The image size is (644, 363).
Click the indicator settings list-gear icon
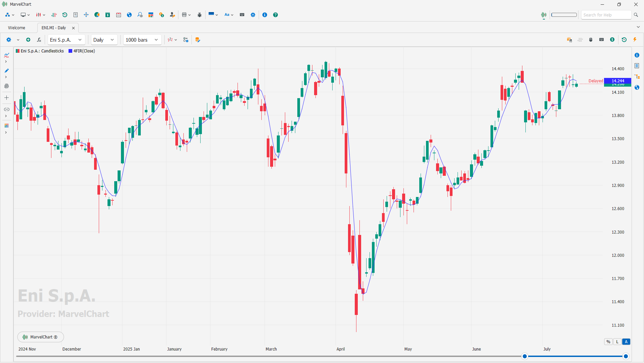pos(186,40)
